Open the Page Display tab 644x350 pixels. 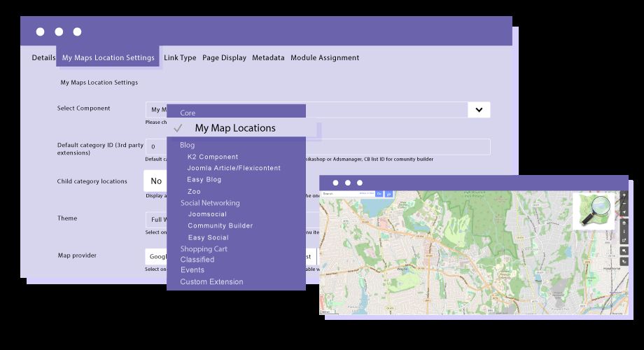click(224, 57)
